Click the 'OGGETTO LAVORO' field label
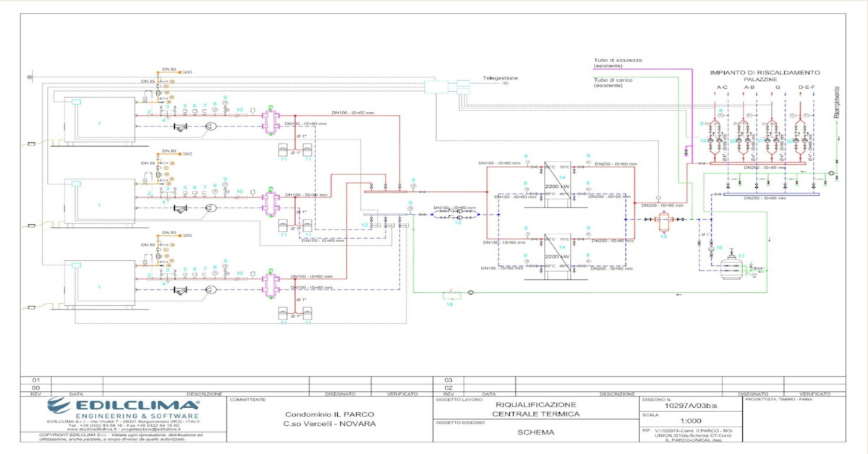868x454 pixels. pyautogui.click(x=458, y=399)
